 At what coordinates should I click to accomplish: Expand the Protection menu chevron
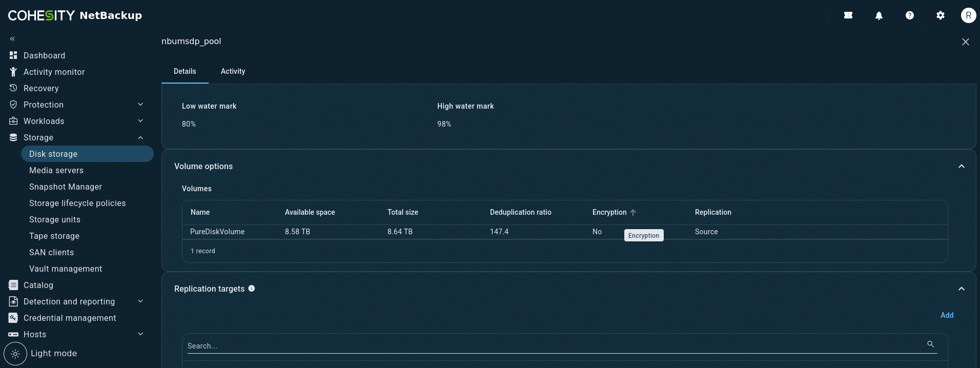(x=140, y=105)
